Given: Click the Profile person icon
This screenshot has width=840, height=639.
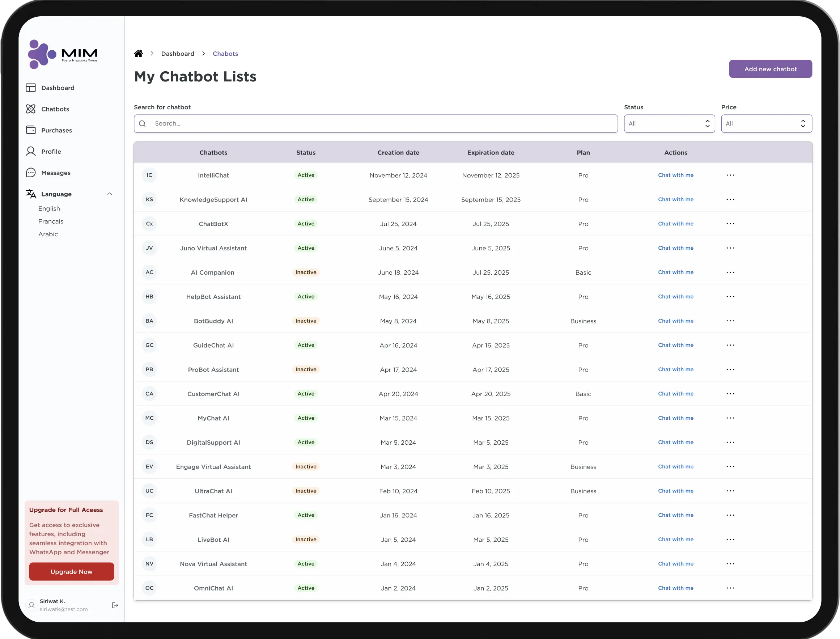Looking at the screenshot, I should [x=31, y=151].
